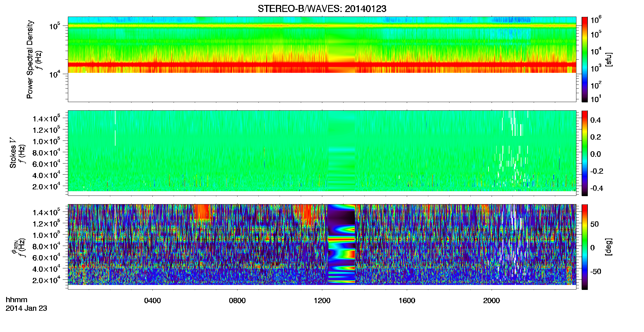
Task: Click the 1.4×10^5 tick in the Stokes V panel
Action: point(46,118)
